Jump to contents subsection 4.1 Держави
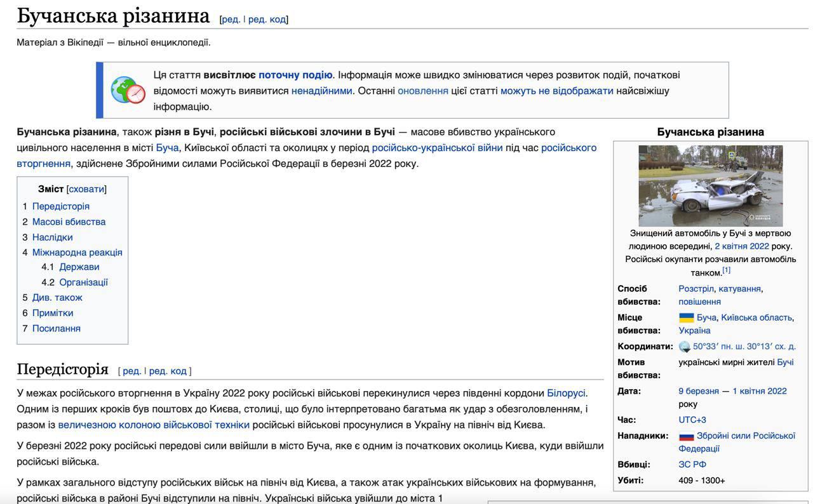 coord(79,267)
